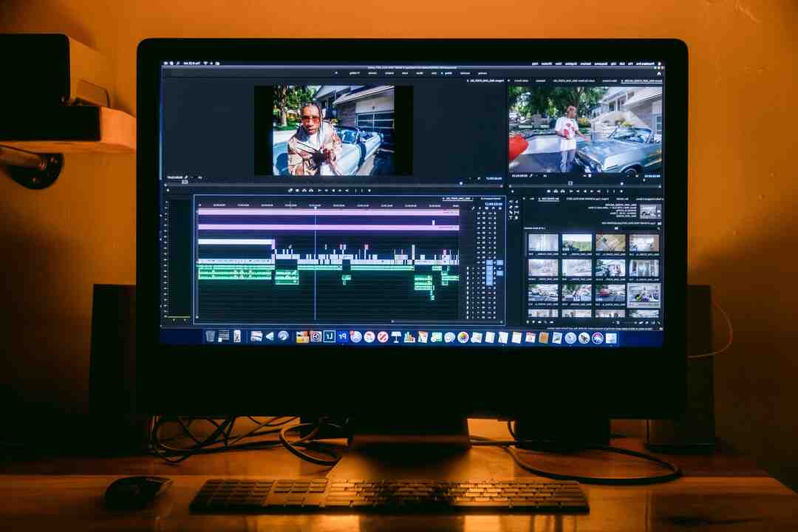The image size is (798, 532).
Task: Select the Ripple Edit tool
Action: pyautogui.click(x=516, y=207)
